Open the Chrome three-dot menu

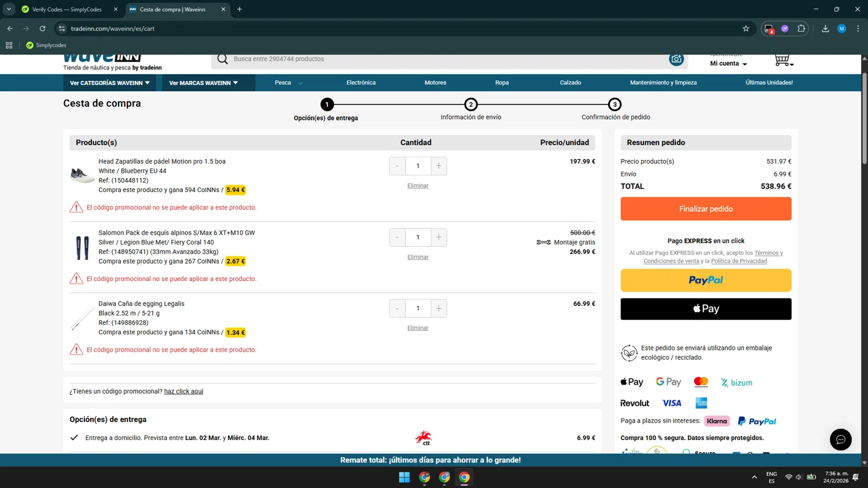[x=858, y=28]
